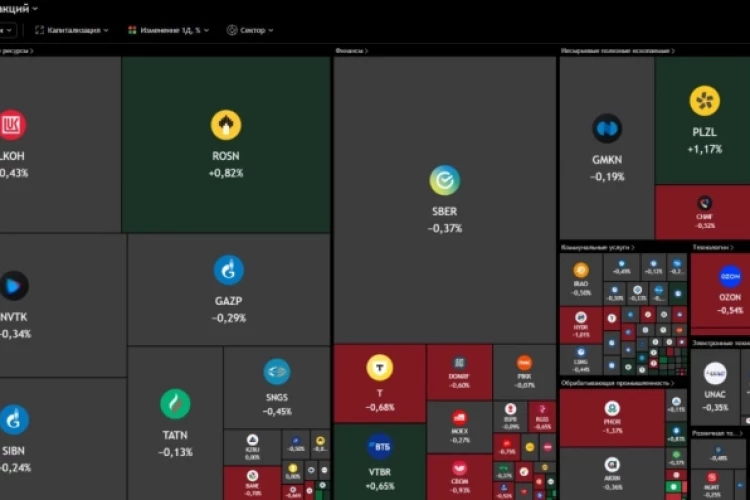Click the VTB VTBR logo
Image resolution: width=750 pixels, height=500 pixels.
tap(379, 447)
